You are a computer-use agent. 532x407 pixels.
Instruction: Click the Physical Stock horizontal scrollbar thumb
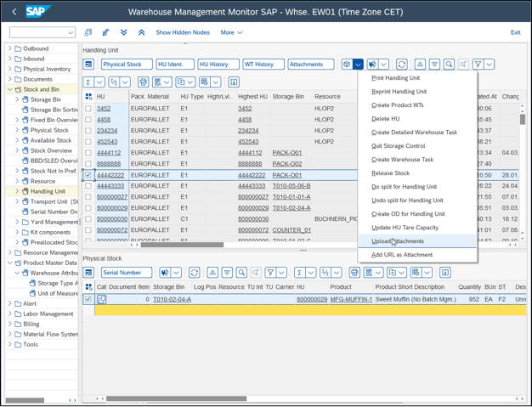tap(176, 399)
